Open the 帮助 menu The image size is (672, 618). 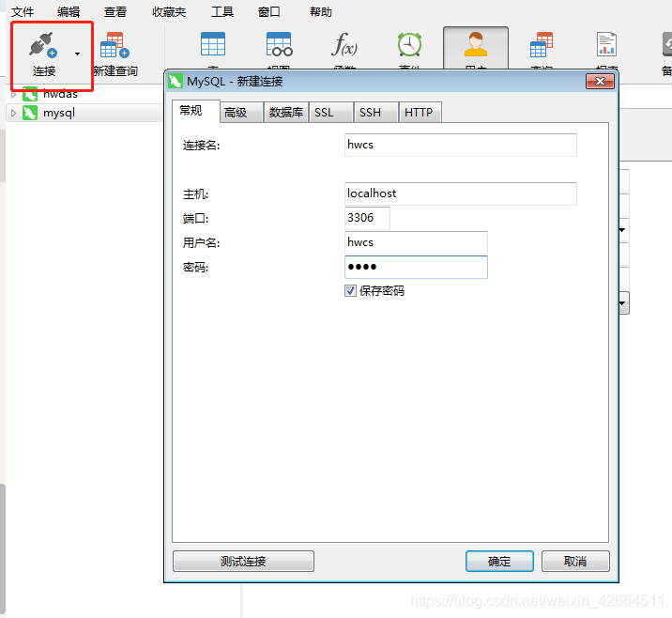click(x=321, y=12)
